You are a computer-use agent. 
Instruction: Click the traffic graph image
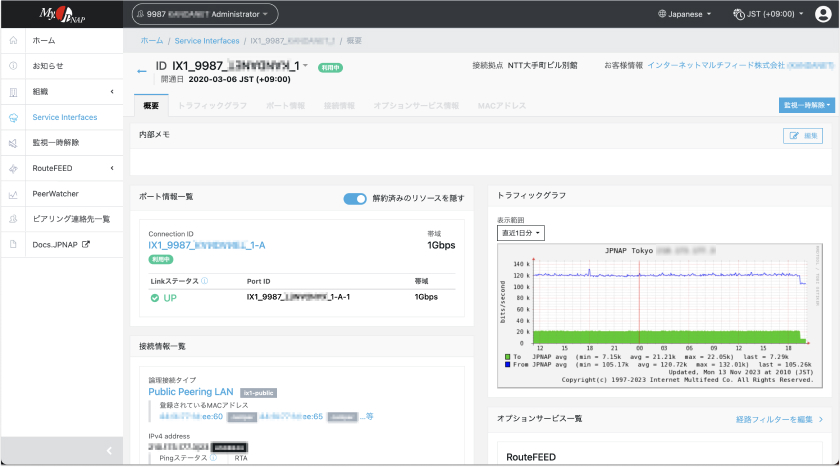[x=658, y=313]
